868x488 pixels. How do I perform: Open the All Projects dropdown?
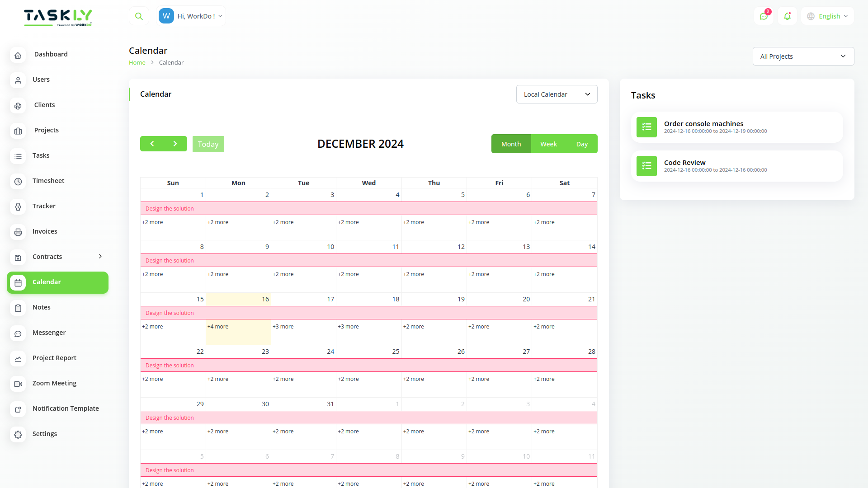pyautogui.click(x=803, y=56)
